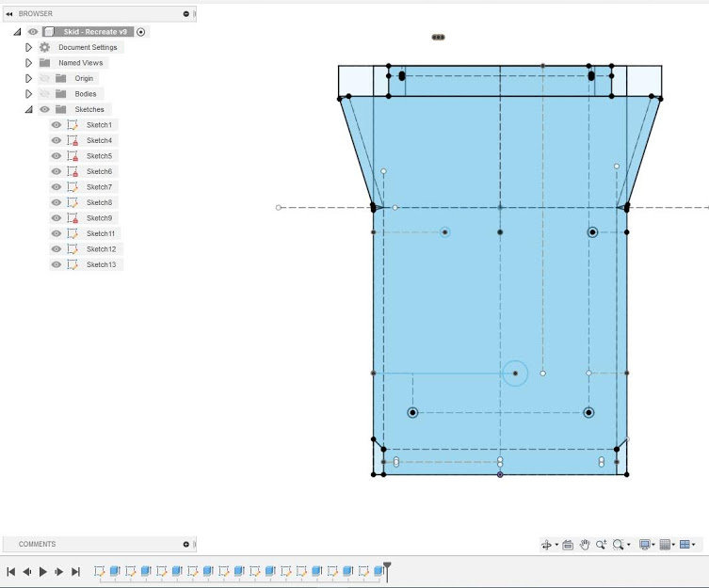
Task: Select the Sketch13 row label
Action: pyautogui.click(x=102, y=264)
